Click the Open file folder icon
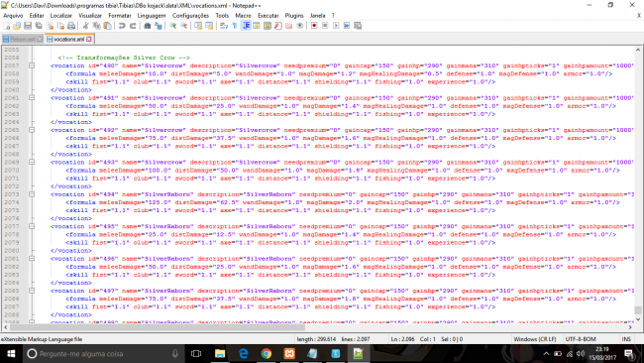This screenshot has height=363, width=644. [x=17, y=26]
